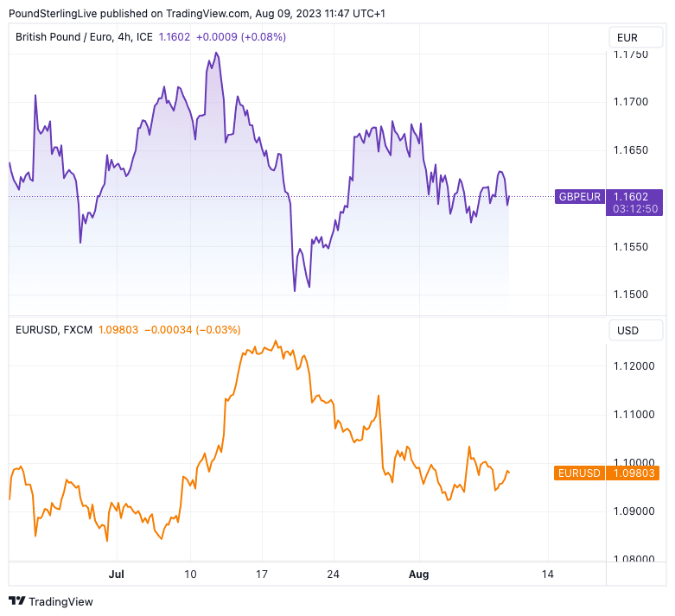Click the 1.1550 price axis label
The height and width of the screenshot is (616, 675).
631,246
